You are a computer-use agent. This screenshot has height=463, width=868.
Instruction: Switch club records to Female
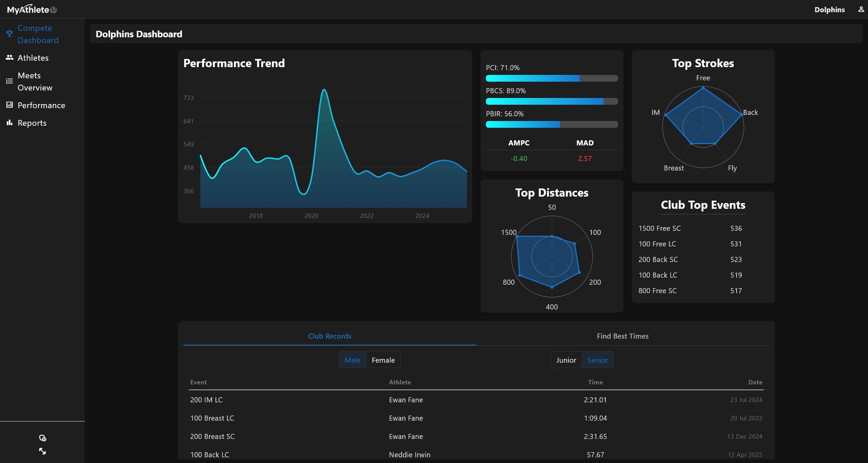(x=383, y=360)
